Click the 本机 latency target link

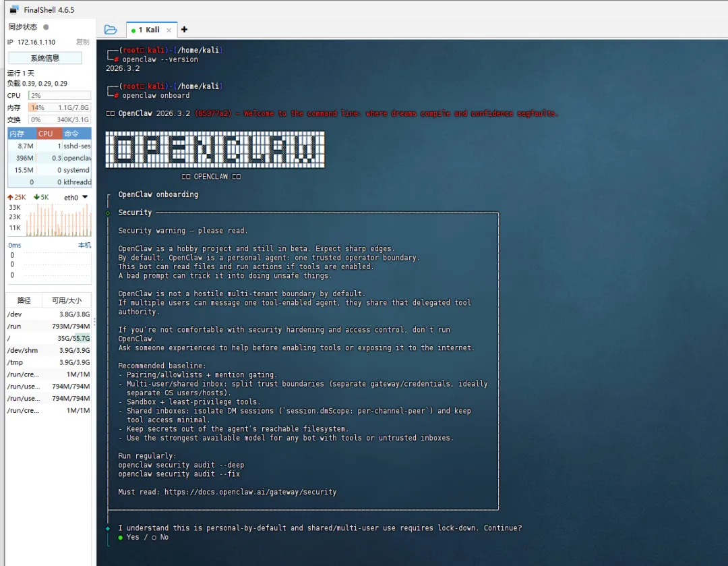point(84,246)
